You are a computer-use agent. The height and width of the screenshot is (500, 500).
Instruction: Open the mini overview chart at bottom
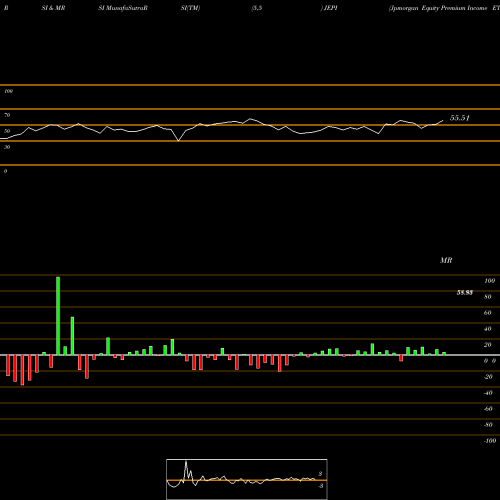click(x=247, y=479)
